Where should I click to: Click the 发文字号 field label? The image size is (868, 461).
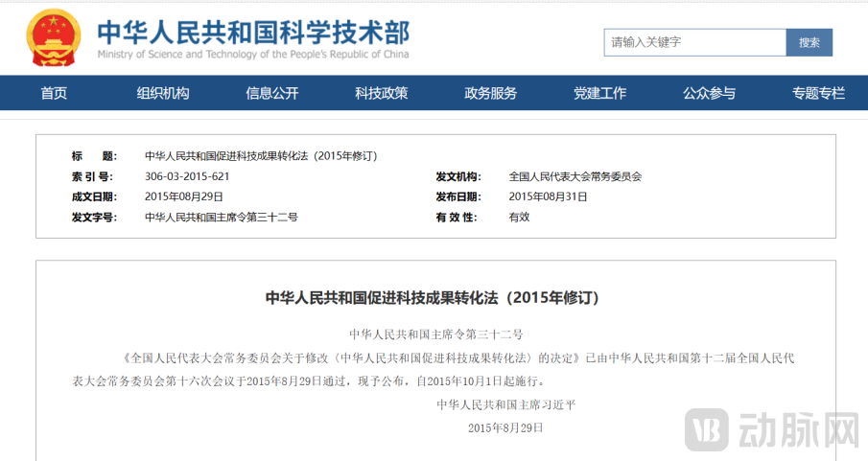pos(94,218)
